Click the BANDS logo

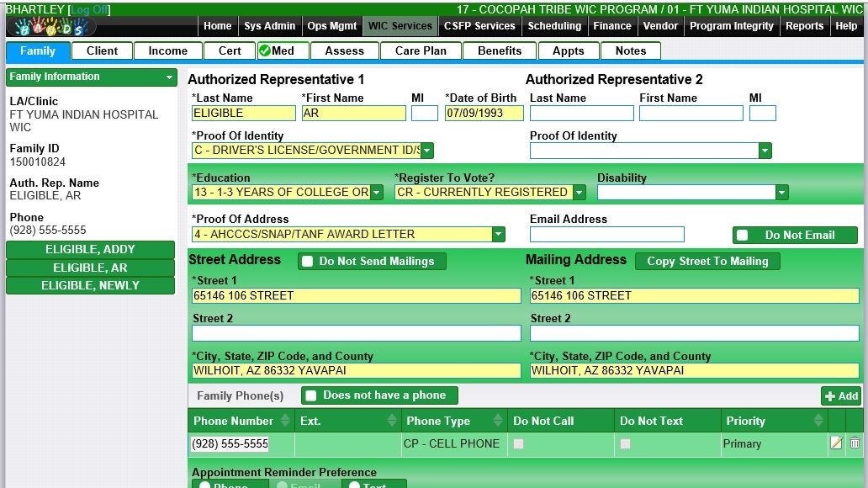pos(50,27)
